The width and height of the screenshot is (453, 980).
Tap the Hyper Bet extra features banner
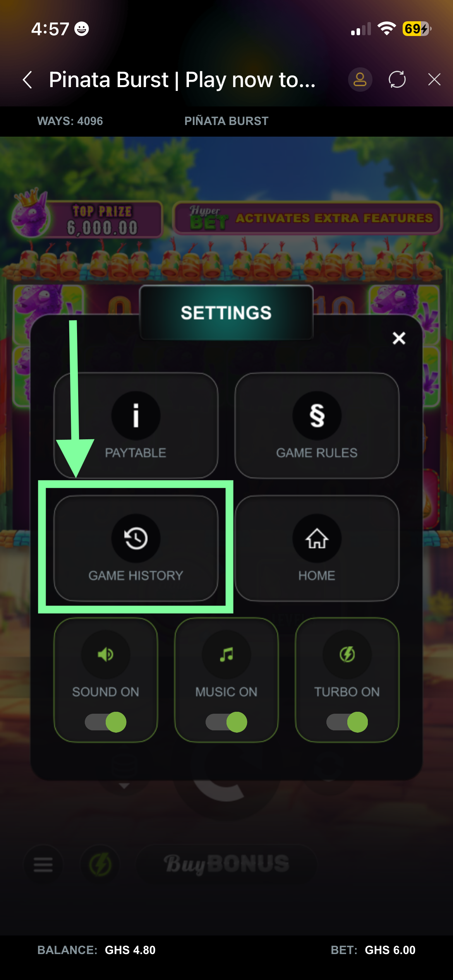[x=307, y=218]
